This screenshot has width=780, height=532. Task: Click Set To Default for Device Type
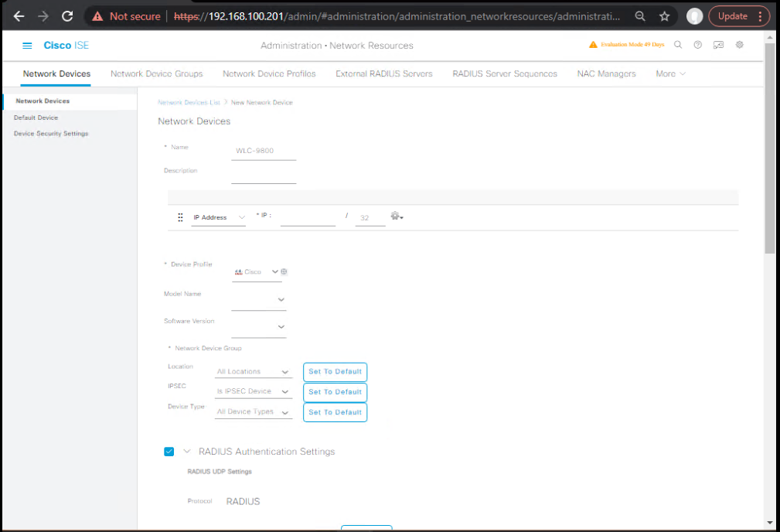pyautogui.click(x=336, y=413)
